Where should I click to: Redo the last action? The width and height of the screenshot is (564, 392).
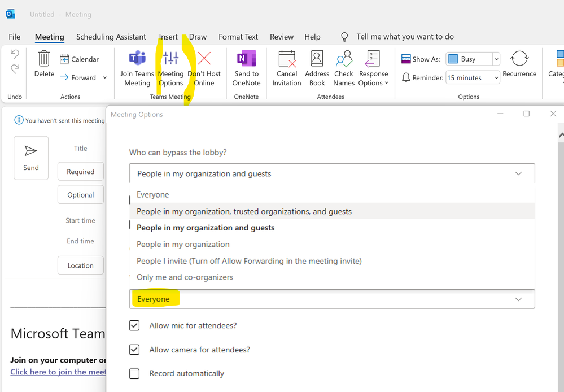pyautogui.click(x=15, y=68)
